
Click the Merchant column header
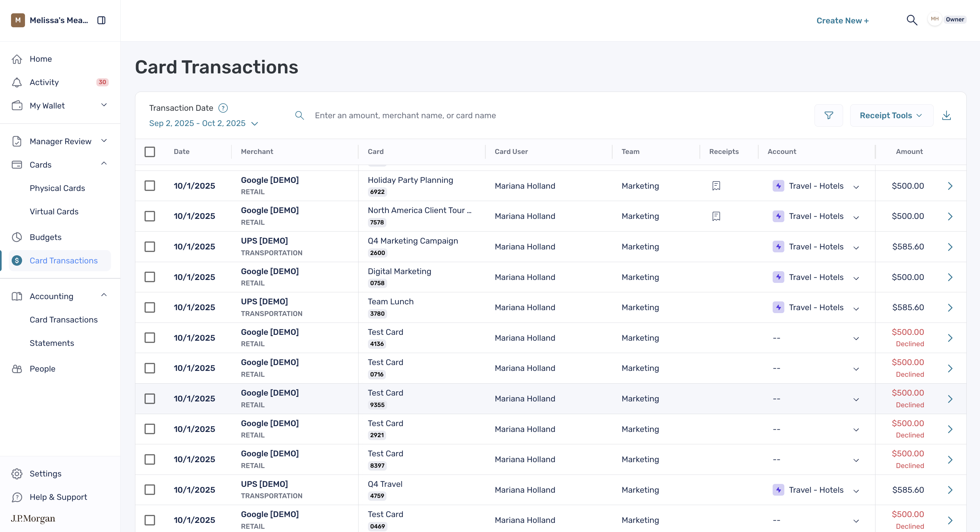tap(257, 152)
